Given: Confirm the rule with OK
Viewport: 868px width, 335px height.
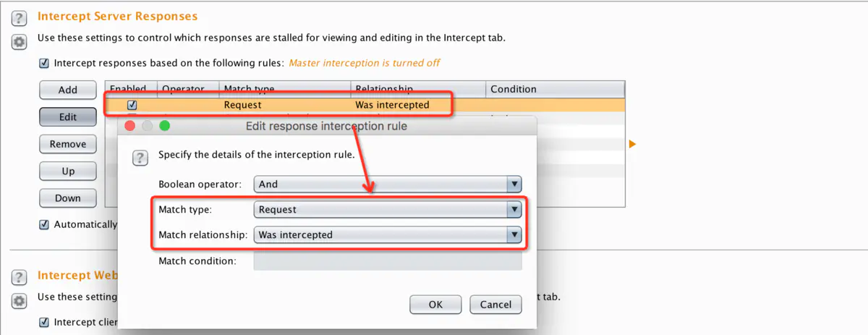Looking at the screenshot, I should click(x=435, y=305).
